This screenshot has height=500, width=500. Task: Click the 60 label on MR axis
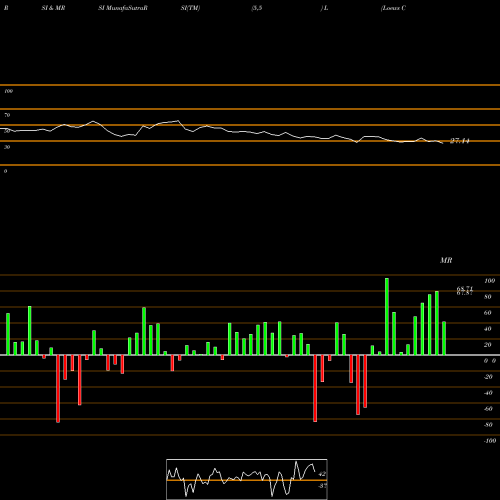point(488,313)
